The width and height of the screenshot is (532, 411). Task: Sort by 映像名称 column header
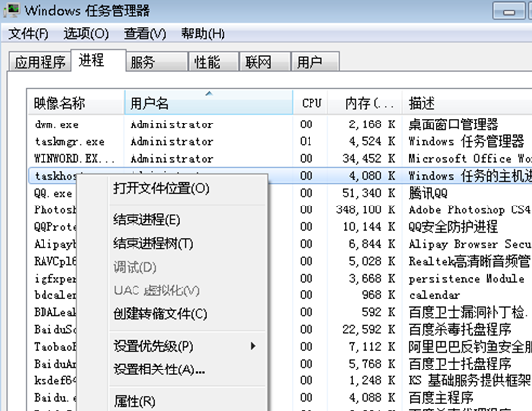point(75,103)
